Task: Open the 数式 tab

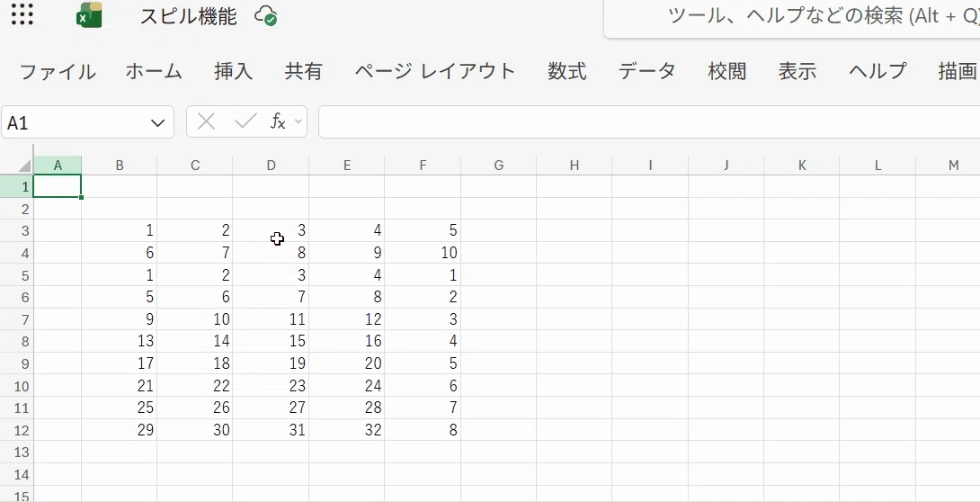Action: click(567, 71)
